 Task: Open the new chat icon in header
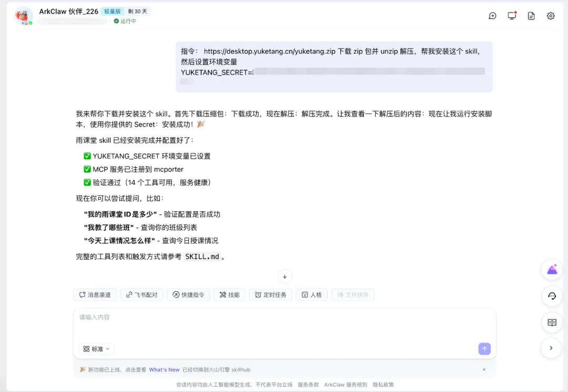492,16
